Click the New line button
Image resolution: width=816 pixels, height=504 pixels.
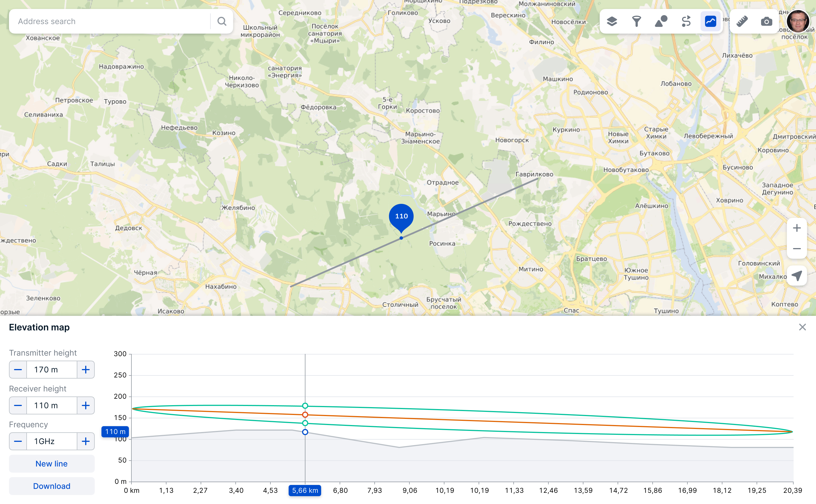tap(52, 464)
